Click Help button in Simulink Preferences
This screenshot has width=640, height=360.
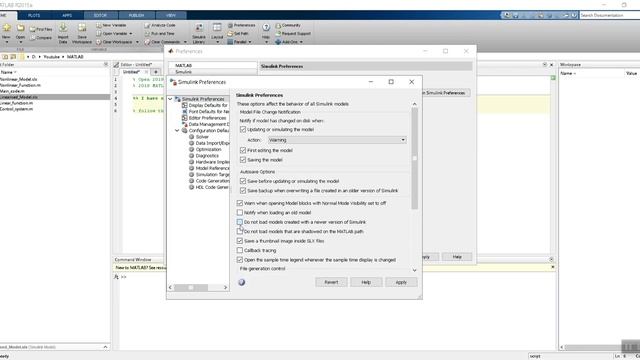[366, 282]
